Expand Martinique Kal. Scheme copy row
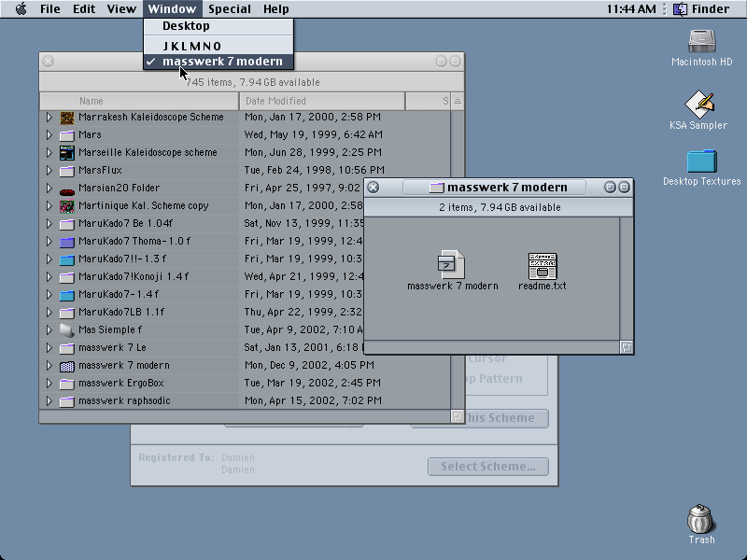The height and width of the screenshot is (560, 747). coord(49,205)
